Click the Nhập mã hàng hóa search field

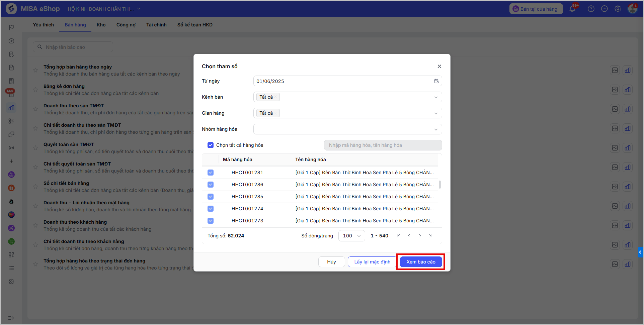[x=383, y=145]
